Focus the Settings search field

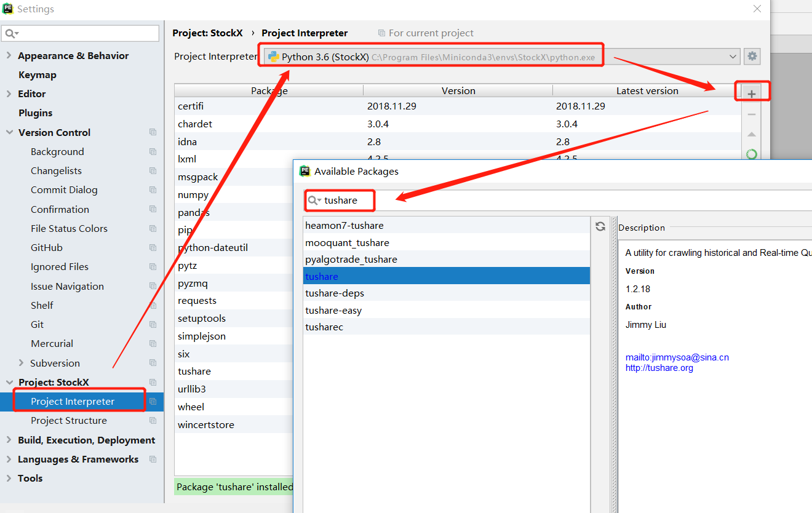click(81, 33)
